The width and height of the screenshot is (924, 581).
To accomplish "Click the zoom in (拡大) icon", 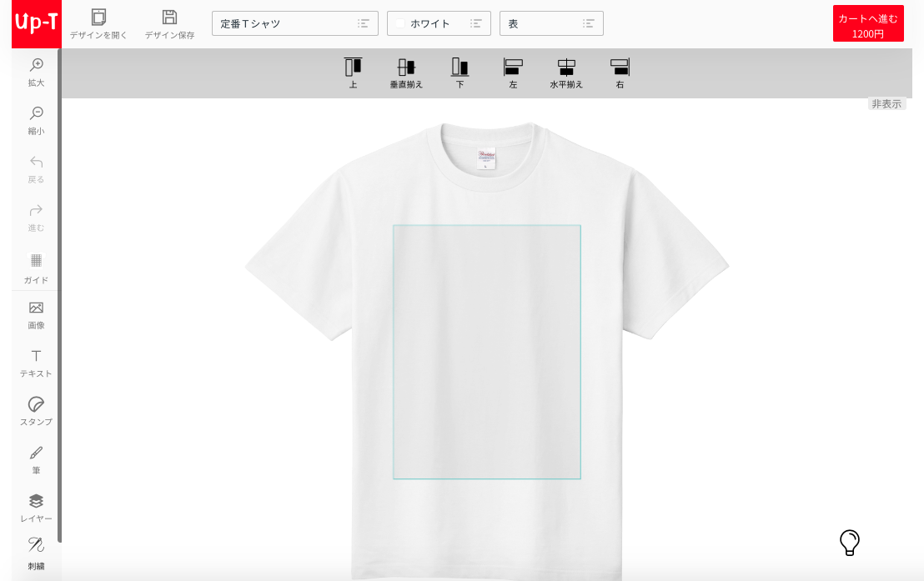I will pos(36,65).
